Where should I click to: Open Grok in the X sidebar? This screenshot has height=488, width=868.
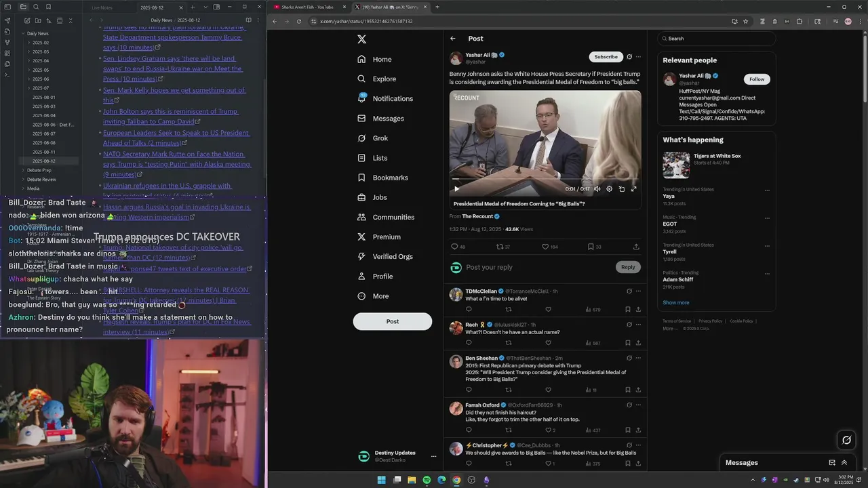pyautogui.click(x=372, y=138)
